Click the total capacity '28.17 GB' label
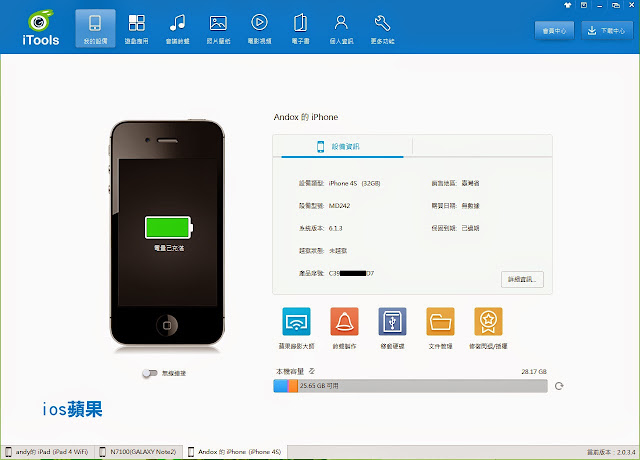640x460 pixels. click(x=534, y=371)
